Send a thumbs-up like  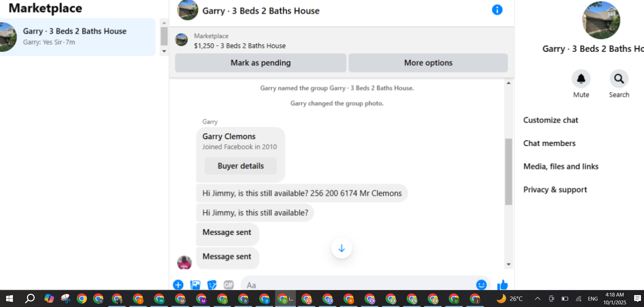pyautogui.click(x=502, y=285)
